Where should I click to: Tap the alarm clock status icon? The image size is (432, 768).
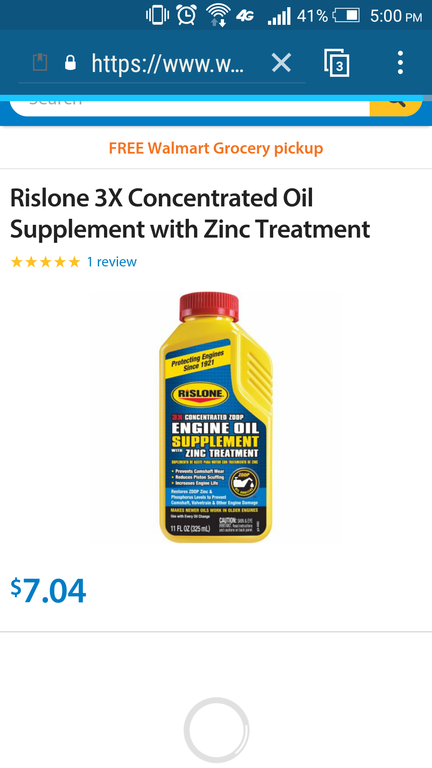(x=187, y=16)
